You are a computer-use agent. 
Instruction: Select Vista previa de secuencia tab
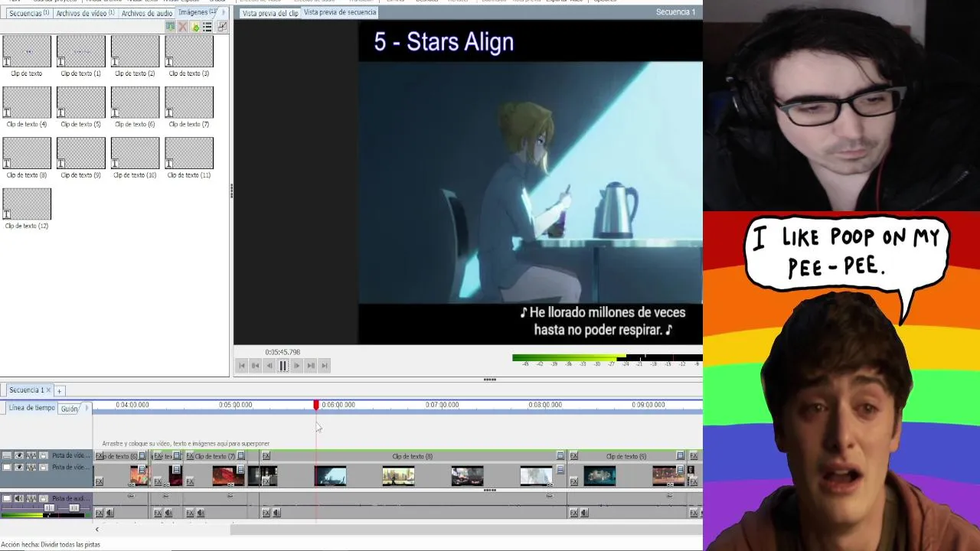tap(340, 12)
